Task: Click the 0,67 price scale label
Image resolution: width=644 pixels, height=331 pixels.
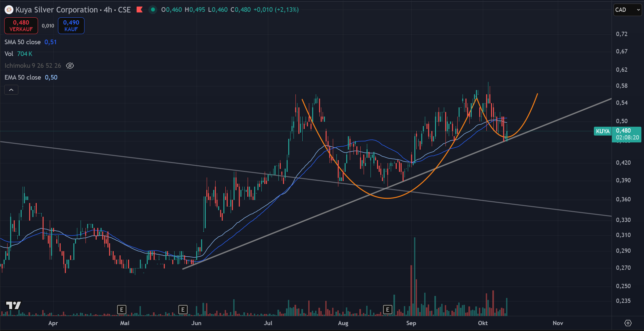Action: (x=622, y=51)
